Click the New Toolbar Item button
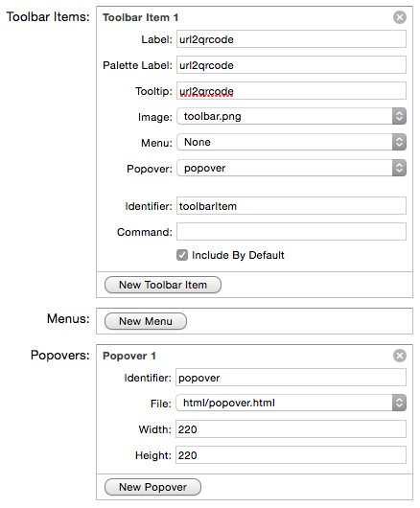Screen dimensions: 420x508 163,285
